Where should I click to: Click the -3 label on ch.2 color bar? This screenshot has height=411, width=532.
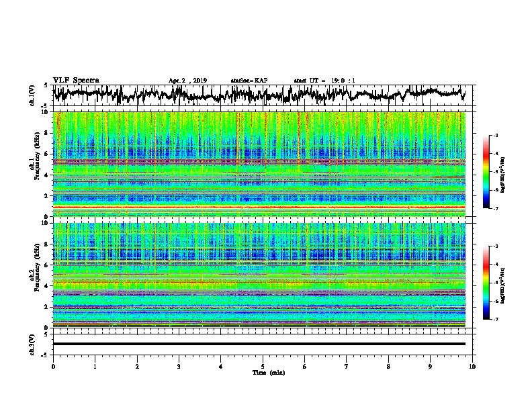496,246
